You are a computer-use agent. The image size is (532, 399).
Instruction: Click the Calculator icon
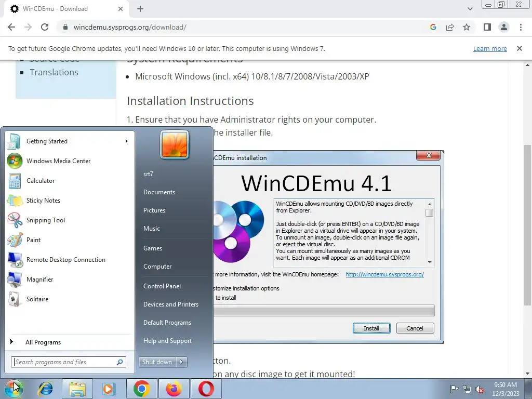tap(15, 180)
